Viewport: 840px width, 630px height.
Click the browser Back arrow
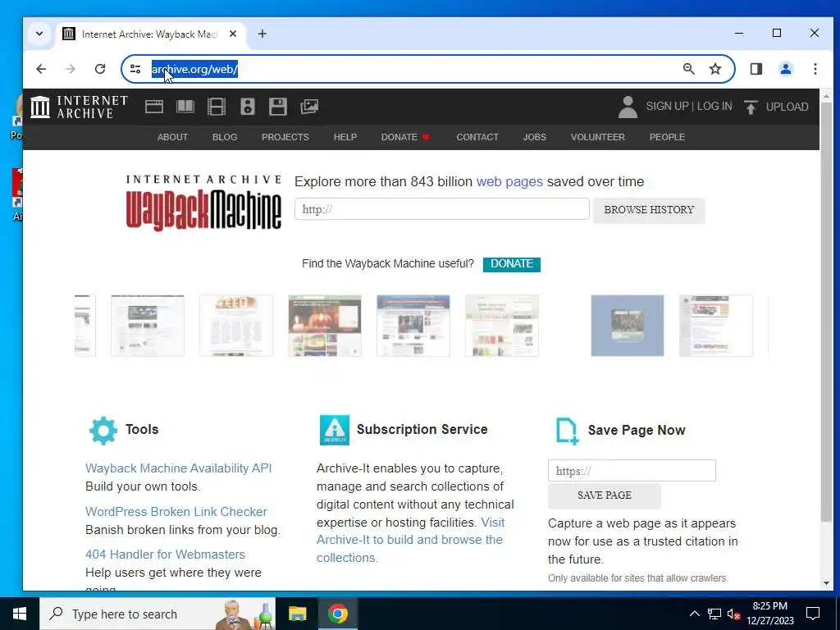[x=41, y=69]
